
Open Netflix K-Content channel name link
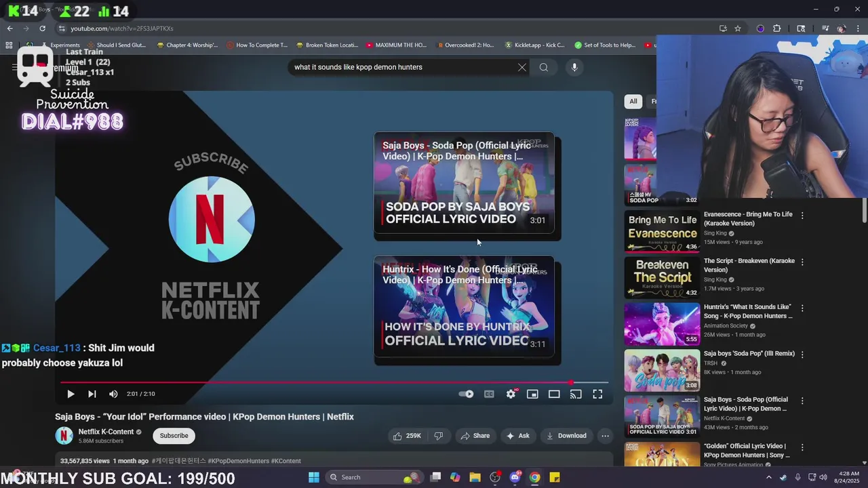106,432
